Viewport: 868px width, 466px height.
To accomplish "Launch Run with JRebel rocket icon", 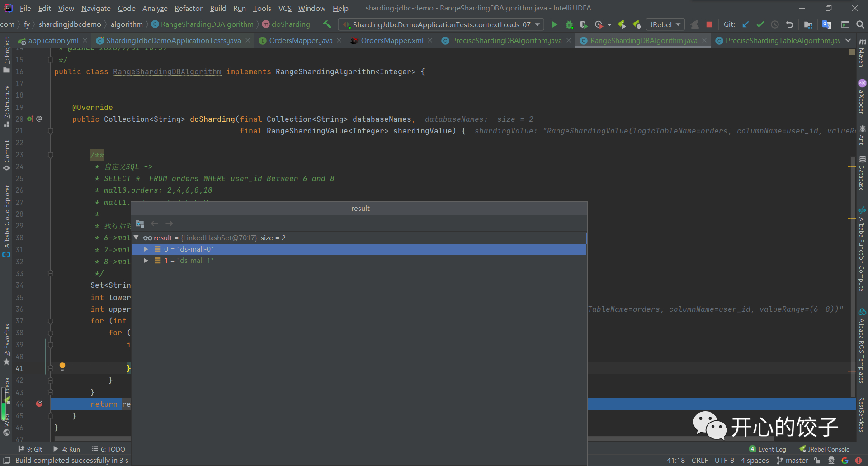I will click(622, 24).
